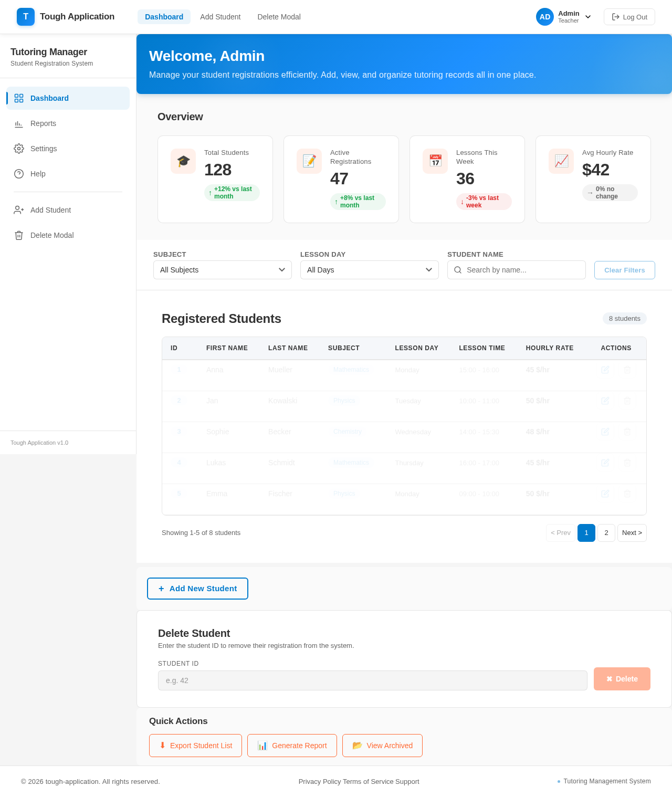Edit Sophie Becker's row with pencil icon
This screenshot has height=797, width=672.
pyautogui.click(x=605, y=432)
